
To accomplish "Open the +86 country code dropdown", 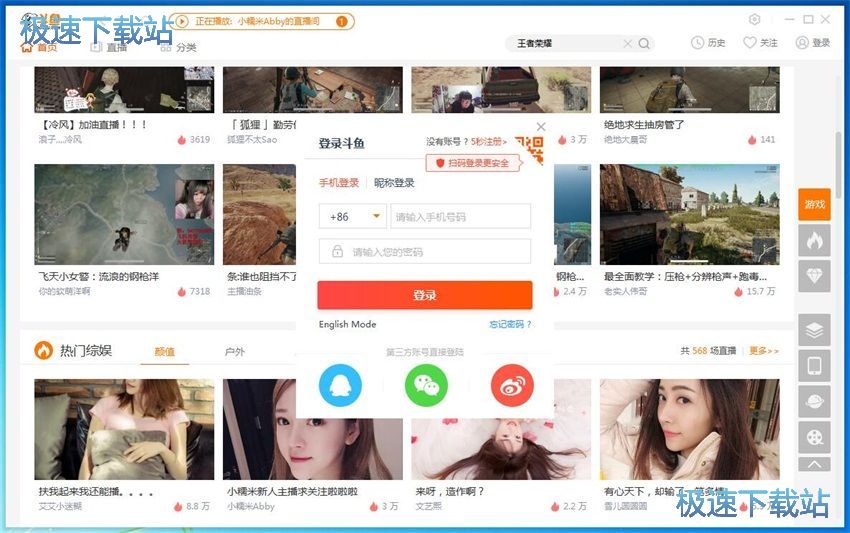I will (x=352, y=216).
